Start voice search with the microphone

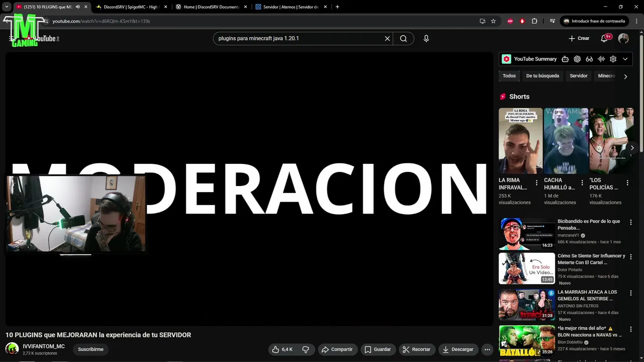426,38
